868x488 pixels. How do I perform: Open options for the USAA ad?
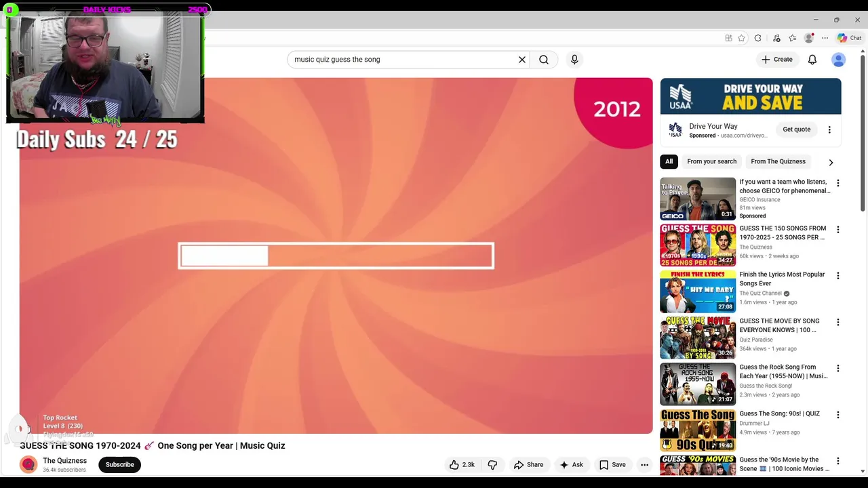point(829,129)
